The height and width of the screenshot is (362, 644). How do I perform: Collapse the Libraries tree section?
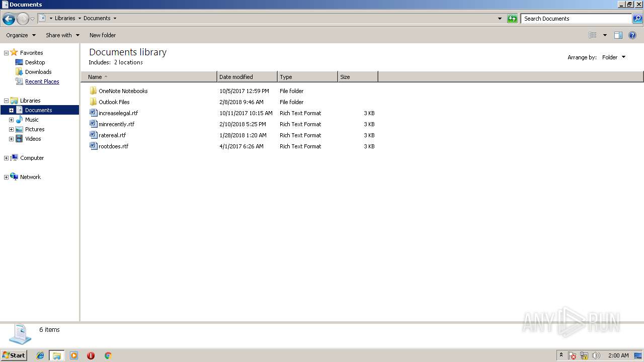pyautogui.click(x=6, y=101)
